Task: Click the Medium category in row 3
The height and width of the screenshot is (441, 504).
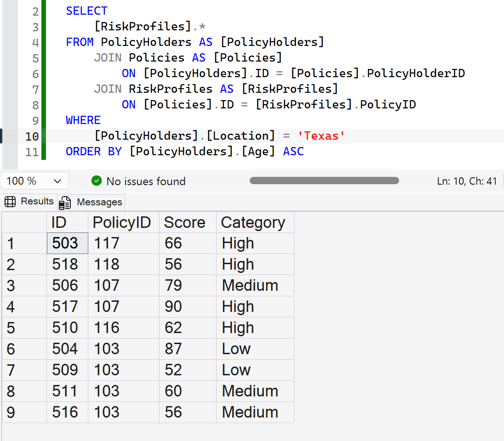Action: [255, 286]
